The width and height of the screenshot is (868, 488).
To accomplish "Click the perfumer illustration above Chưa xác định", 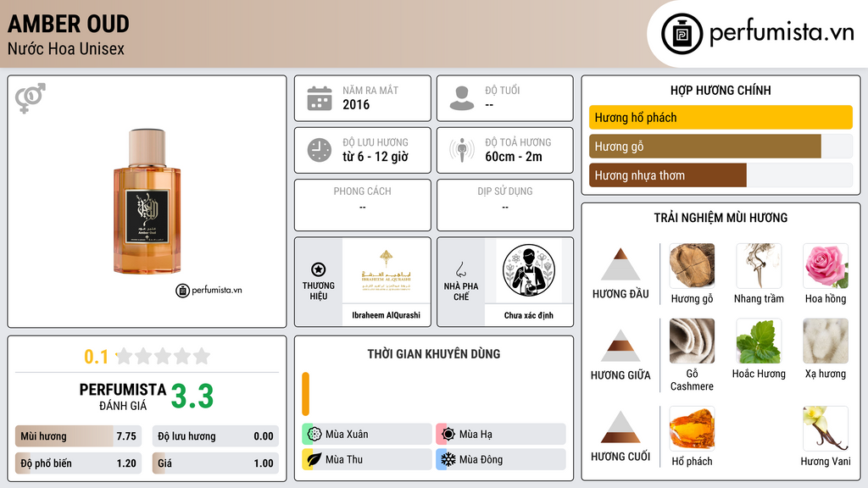I will pos(529,270).
